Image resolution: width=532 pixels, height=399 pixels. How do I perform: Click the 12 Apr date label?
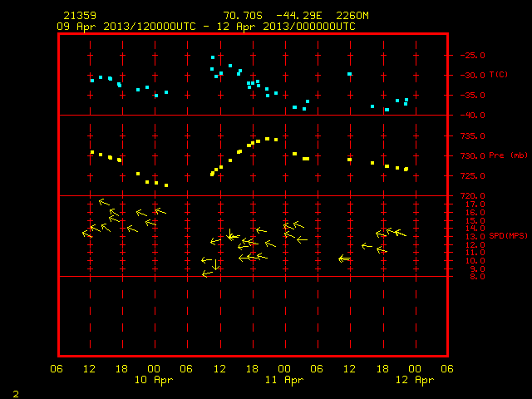click(415, 380)
